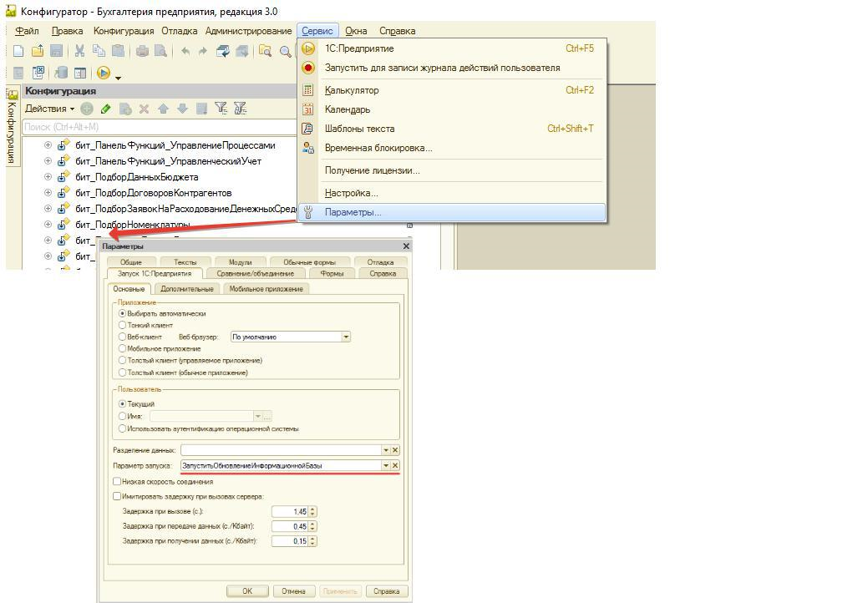868x603 pixels.
Task: Click the filter funnel icon in Конфигурация panel
Action: pos(221,109)
